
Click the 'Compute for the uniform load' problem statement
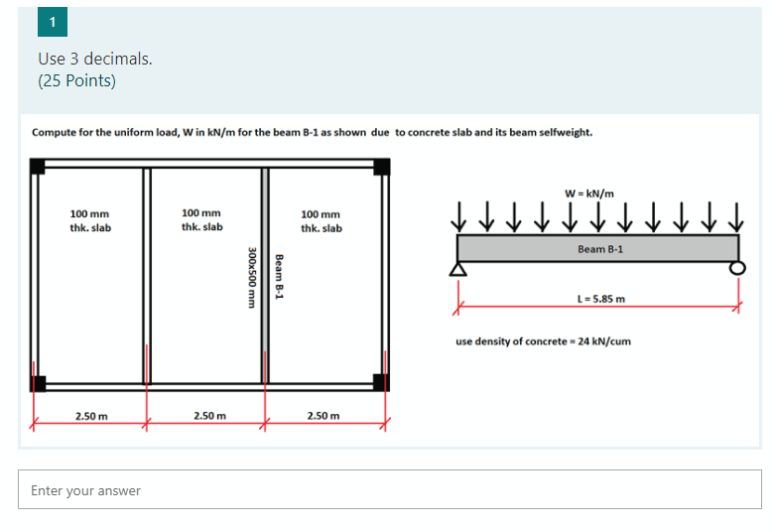coord(312,133)
